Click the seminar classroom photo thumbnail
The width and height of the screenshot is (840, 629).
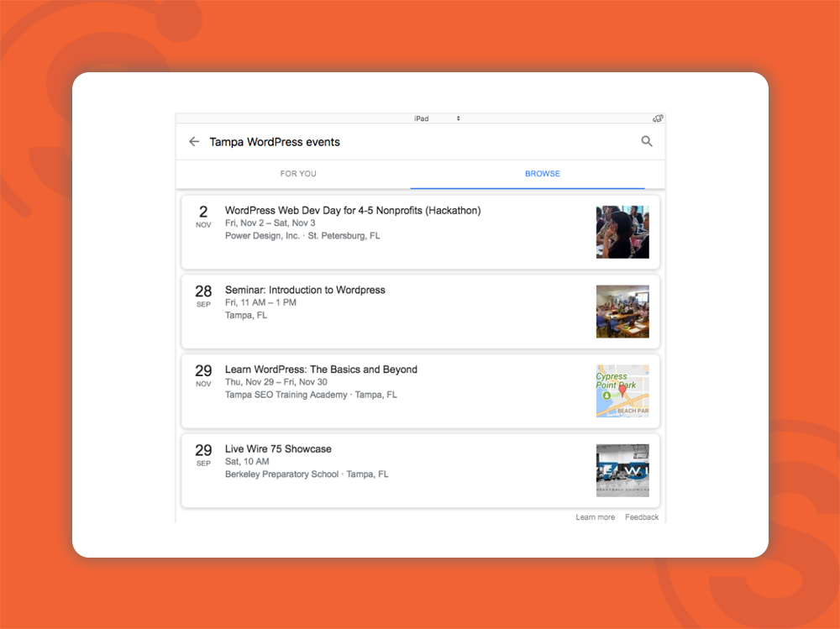click(622, 312)
